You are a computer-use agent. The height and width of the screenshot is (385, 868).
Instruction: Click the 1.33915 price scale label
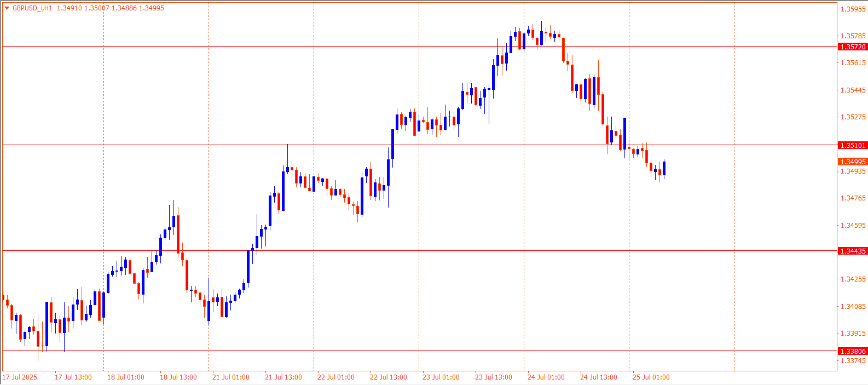pos(853,334)
